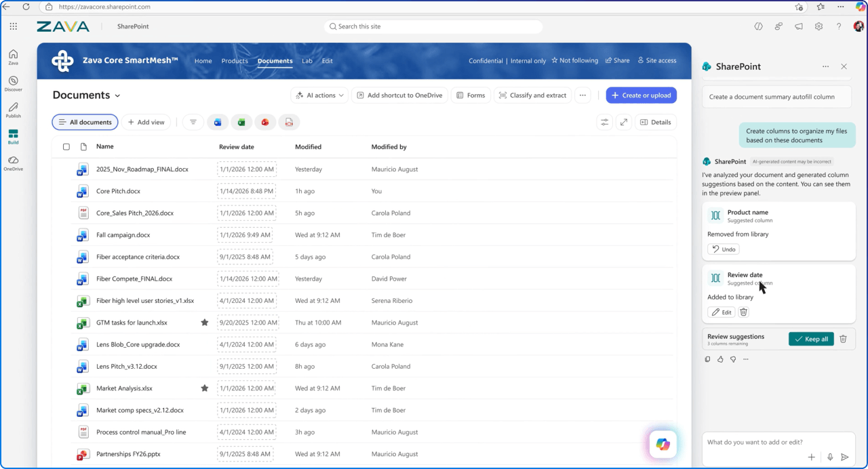868x469 pixels.
Task: Copy the Copilot response
Action: 707,359
